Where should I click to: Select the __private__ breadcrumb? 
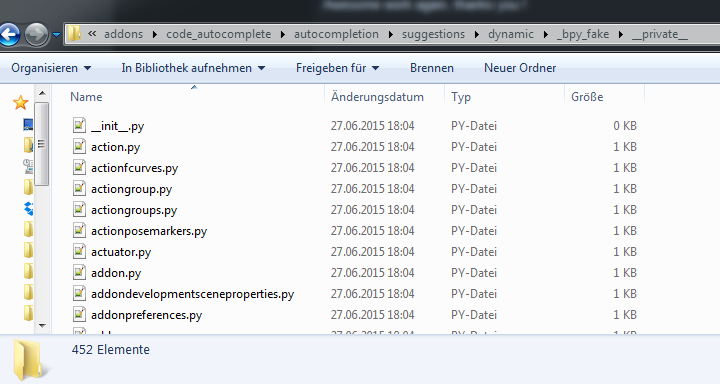click(x=659, y=34)
